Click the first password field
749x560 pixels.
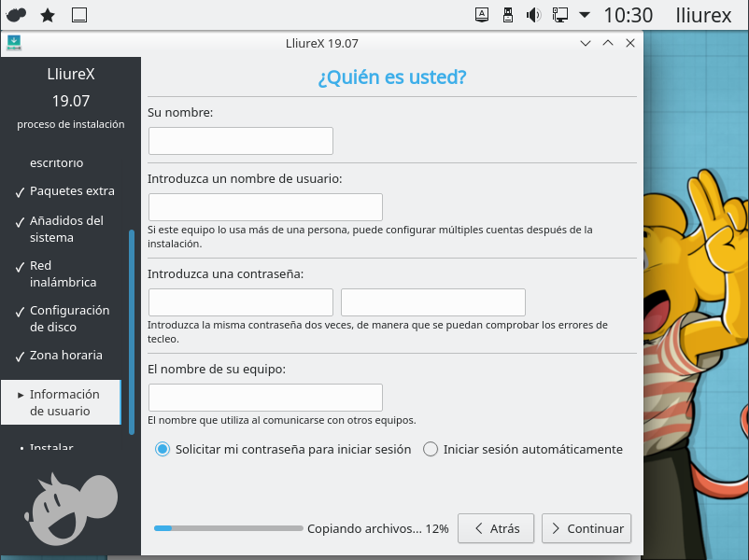[241, 302]
